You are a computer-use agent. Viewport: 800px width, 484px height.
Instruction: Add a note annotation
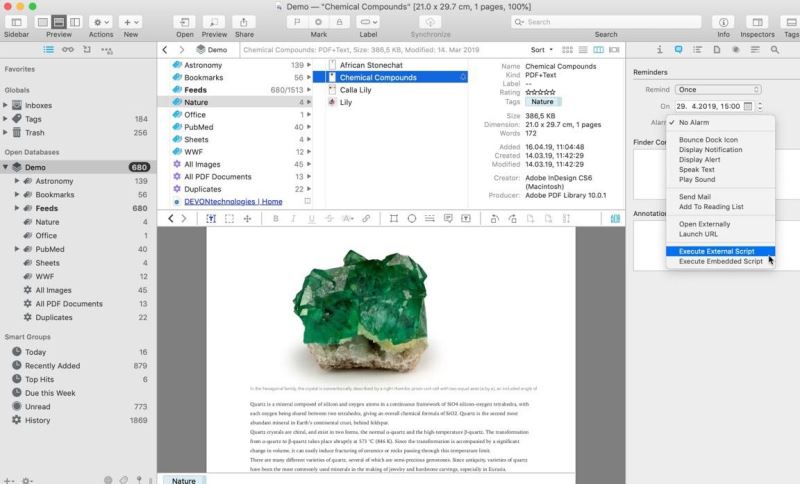click(x=448, y=218)
